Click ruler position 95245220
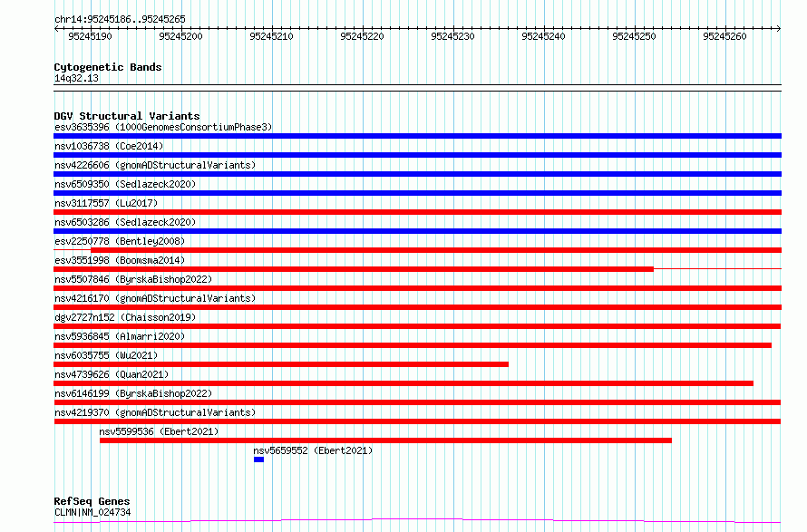 [362, 36]
